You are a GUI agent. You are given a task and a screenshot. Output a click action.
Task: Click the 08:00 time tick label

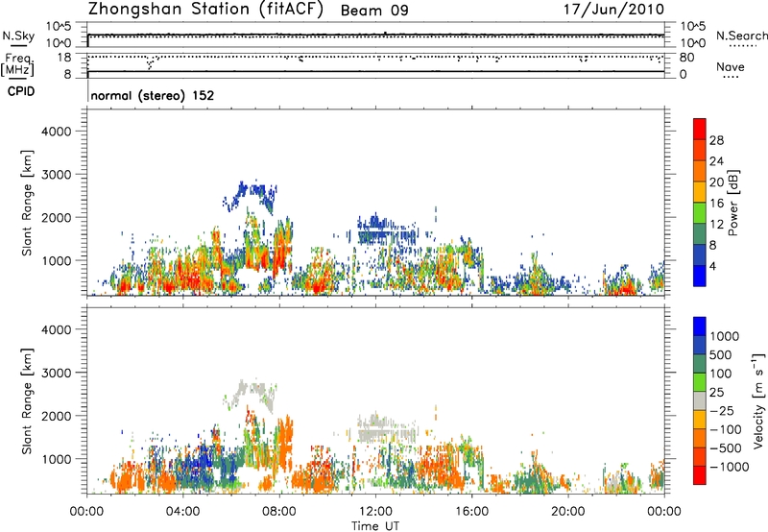click(x=279, y=512)
